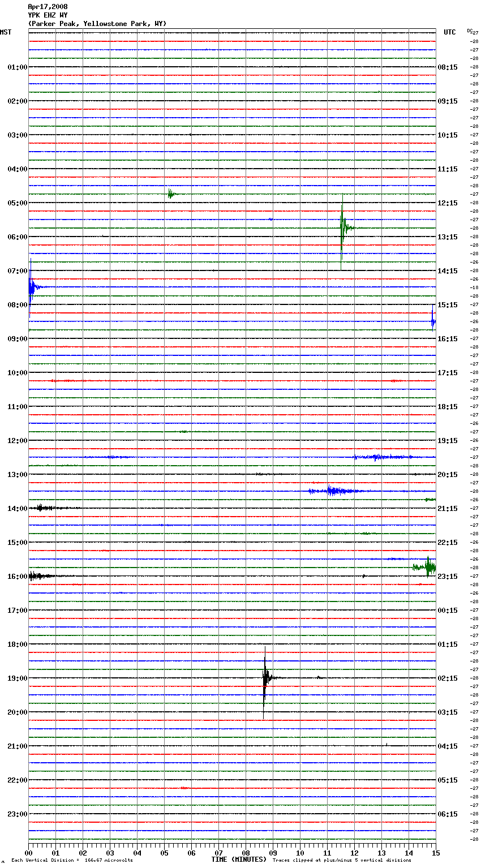Viewport: 481px width, 868px height.
Task: Select the 08:00 MST row label
Action: pos(17,305)
